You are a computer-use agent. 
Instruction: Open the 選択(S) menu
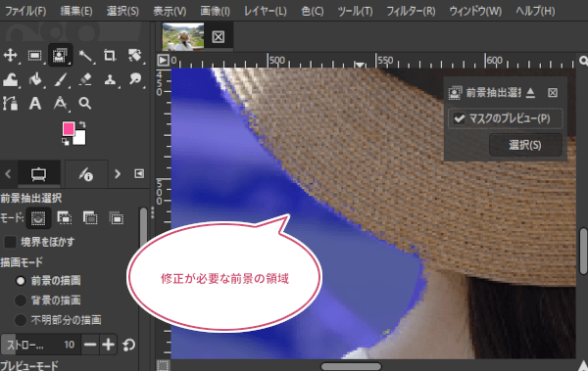122,11
